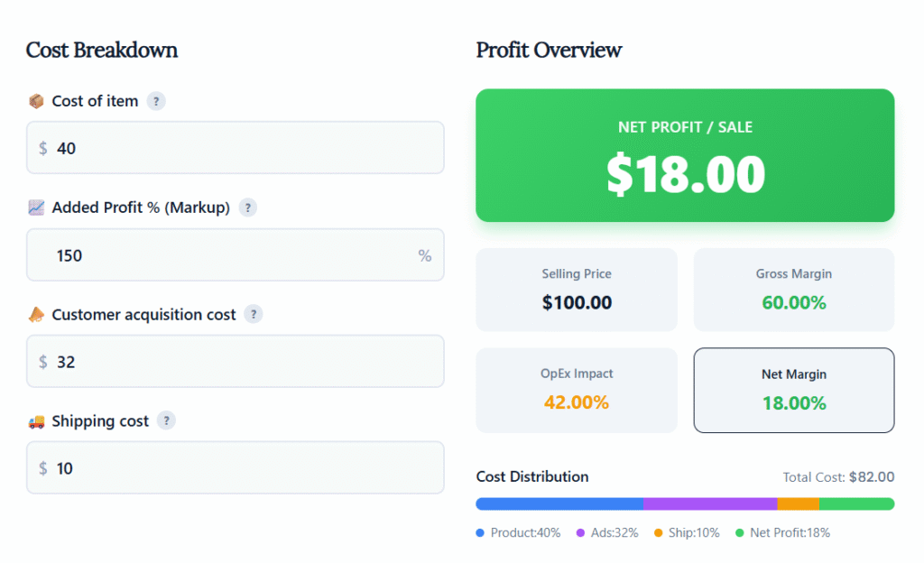Open Customer acquisition cost help tooltip

coord(254,314)
